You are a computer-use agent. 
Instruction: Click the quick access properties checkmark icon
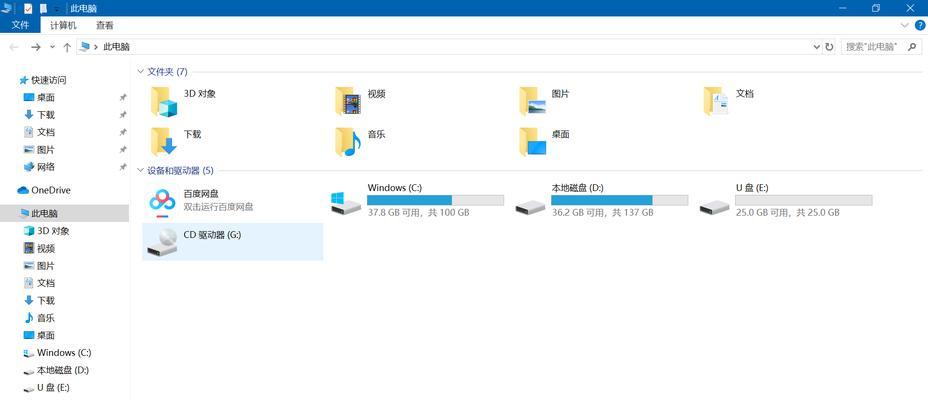pos(28,8)
